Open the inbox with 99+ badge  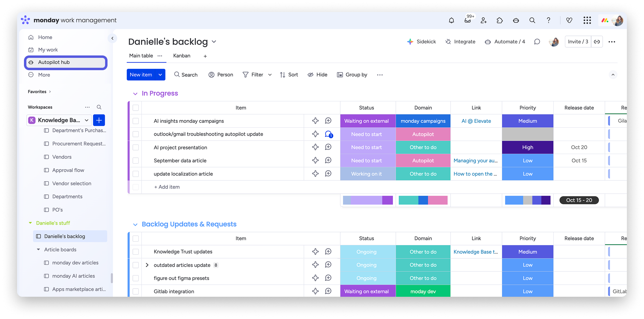(x=468, y=20)
